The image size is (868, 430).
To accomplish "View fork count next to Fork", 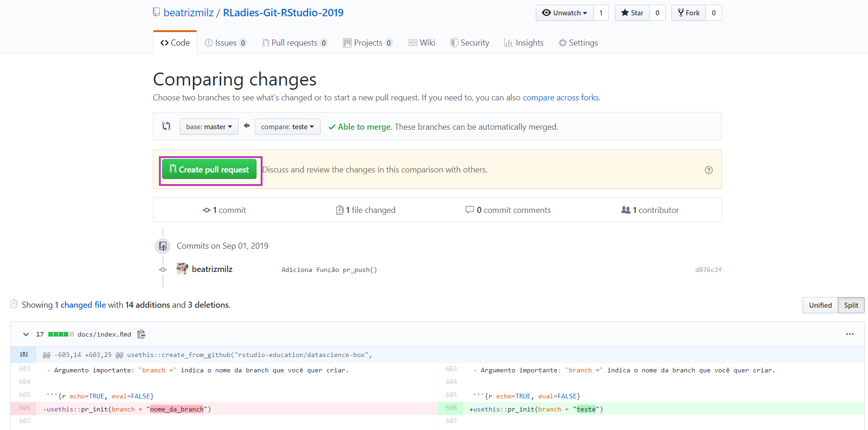I will tap(714, 13).
